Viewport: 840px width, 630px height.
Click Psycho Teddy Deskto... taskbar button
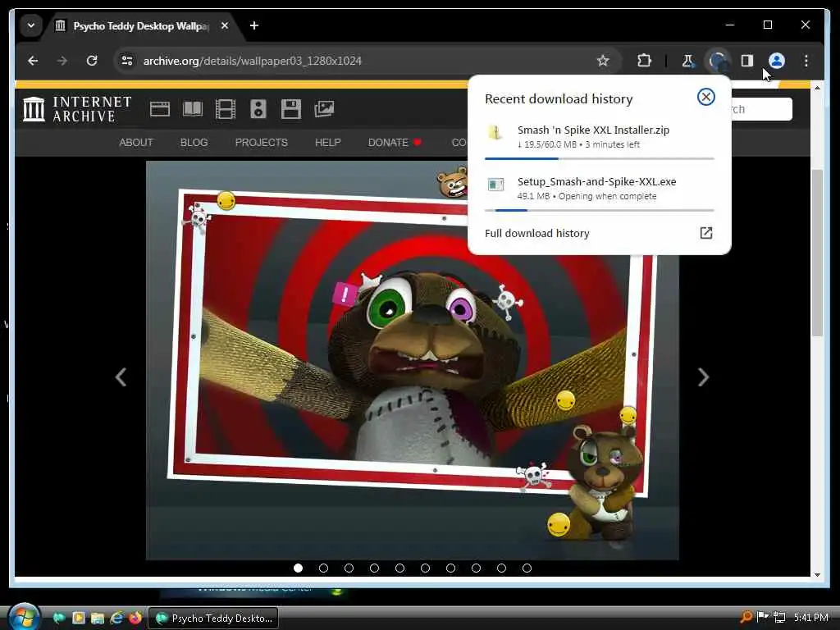213,619
